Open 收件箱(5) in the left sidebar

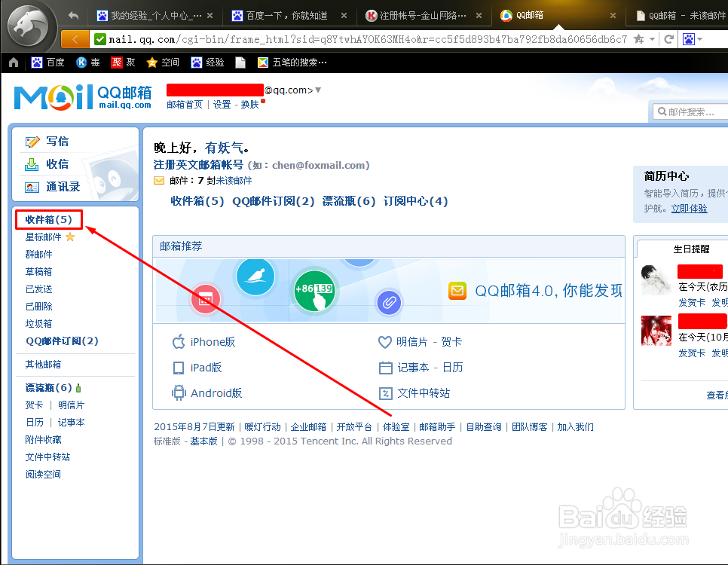49,219
